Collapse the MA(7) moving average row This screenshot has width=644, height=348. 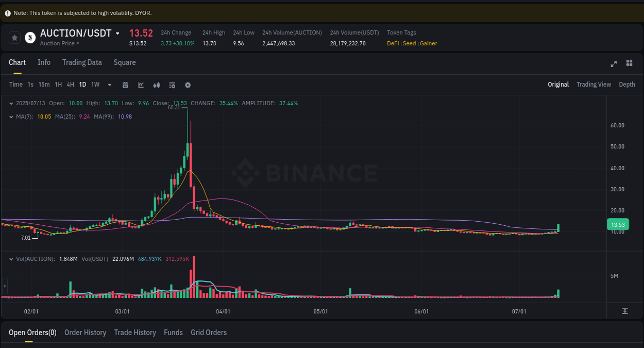pos(11,117)
